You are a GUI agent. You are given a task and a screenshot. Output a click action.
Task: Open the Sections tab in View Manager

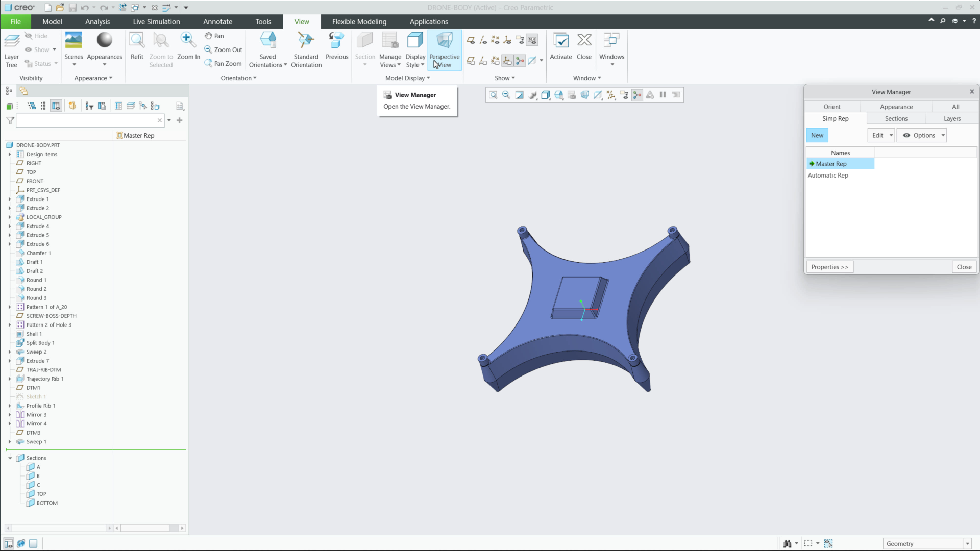(896, 118)
